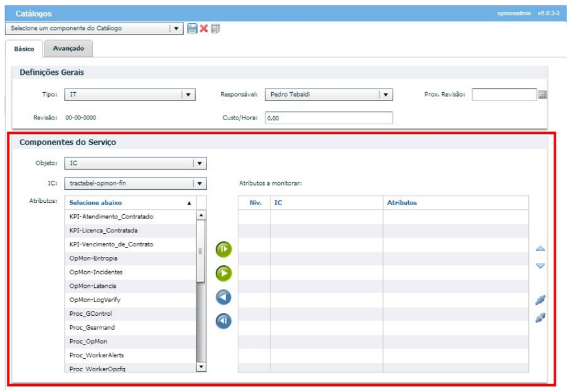
Task: Click the green add selected attribute arrow
Action: coord(224,273)
